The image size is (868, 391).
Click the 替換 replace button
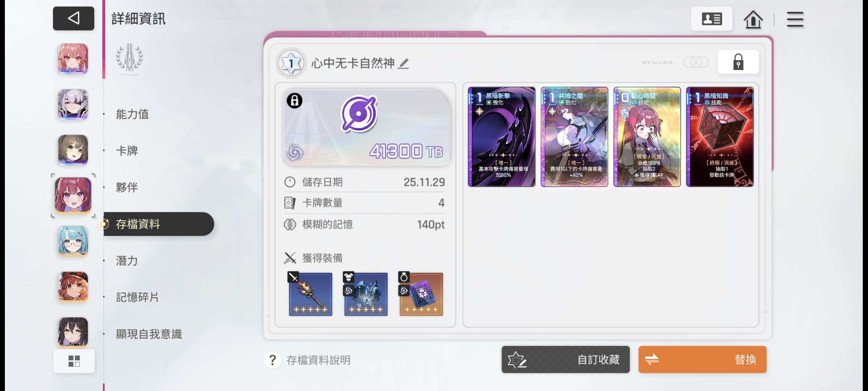point(702,359)
